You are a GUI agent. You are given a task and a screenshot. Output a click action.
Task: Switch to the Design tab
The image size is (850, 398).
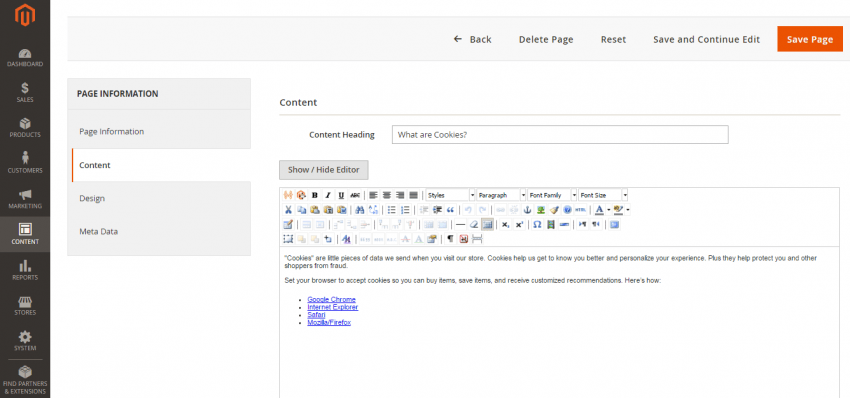(159, 198)
